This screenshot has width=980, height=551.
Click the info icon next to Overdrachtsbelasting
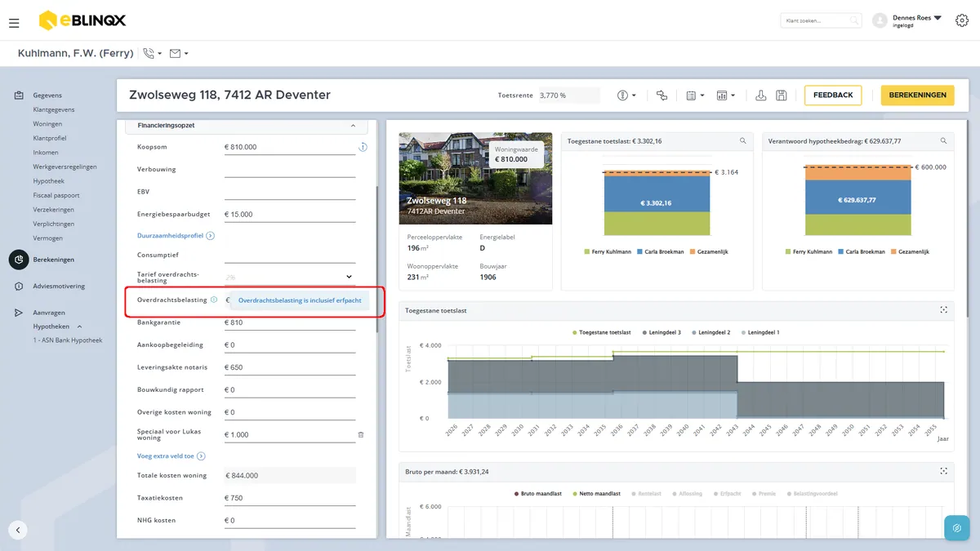point(214,300)
